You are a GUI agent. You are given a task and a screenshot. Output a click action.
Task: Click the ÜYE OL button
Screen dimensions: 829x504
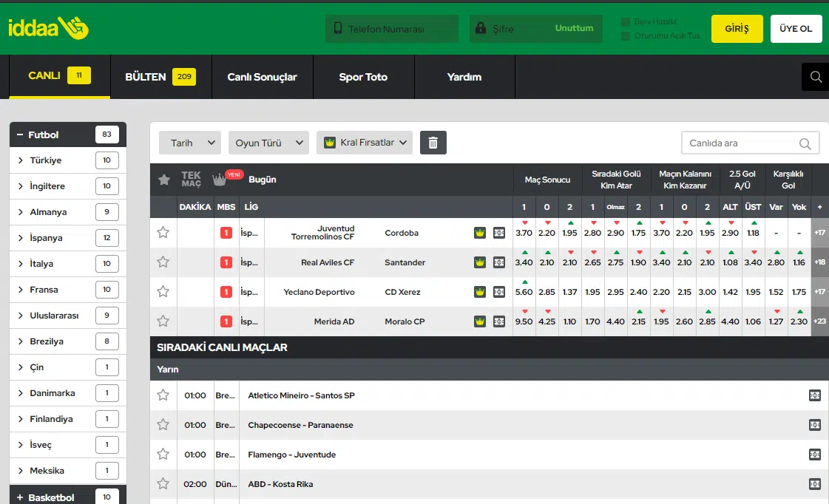[796, 29]
